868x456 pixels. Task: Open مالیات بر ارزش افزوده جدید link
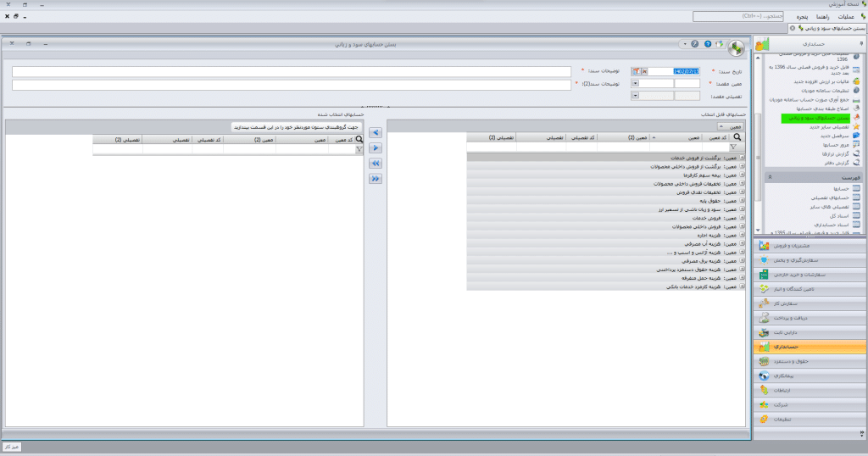(x=821, y=81)
